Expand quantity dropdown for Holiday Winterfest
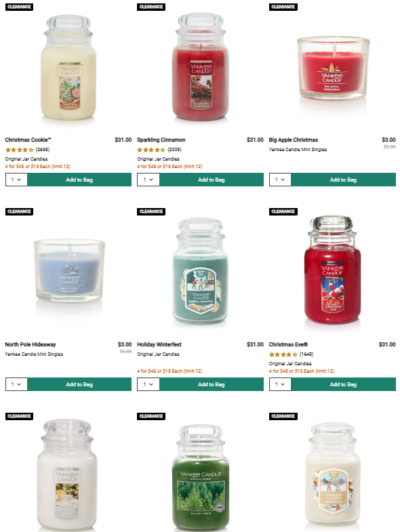The width and height of the screenshot is (400, 532). [148, 384]
